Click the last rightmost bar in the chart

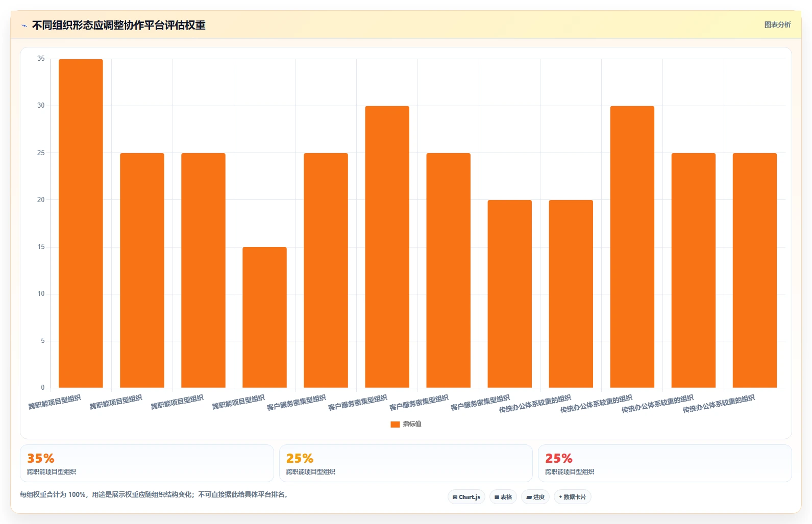tap(754, 270)
